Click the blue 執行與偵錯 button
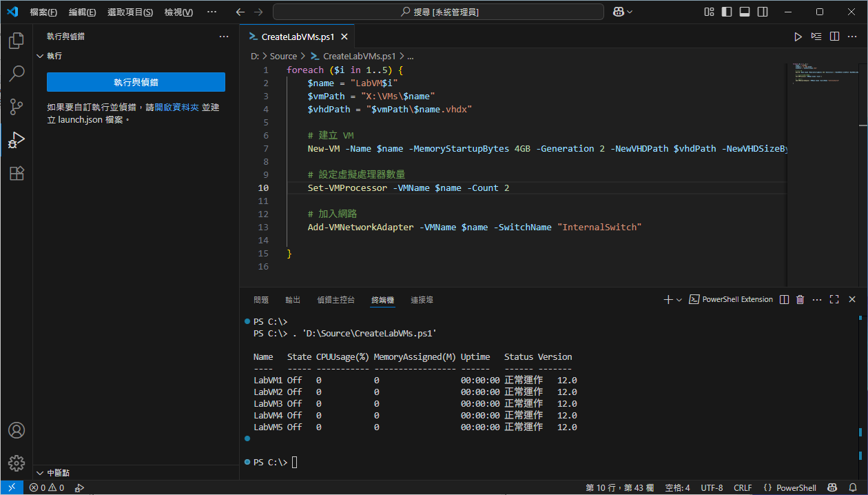This screenshot has height=495, width=868. coord(136,82)
